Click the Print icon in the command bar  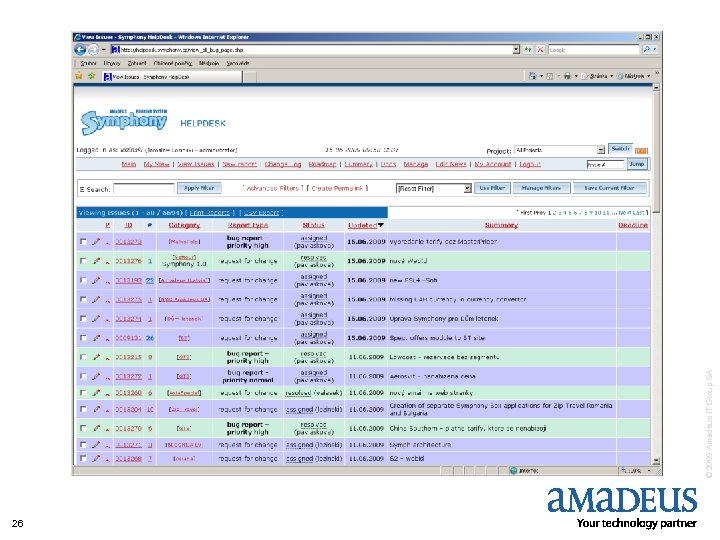click(x=567, y=76)
